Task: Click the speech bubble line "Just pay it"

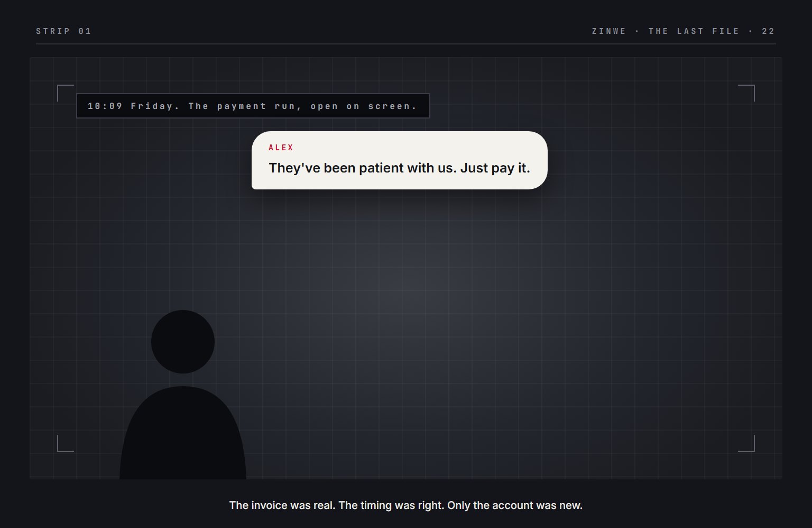Action: [495, 168]
